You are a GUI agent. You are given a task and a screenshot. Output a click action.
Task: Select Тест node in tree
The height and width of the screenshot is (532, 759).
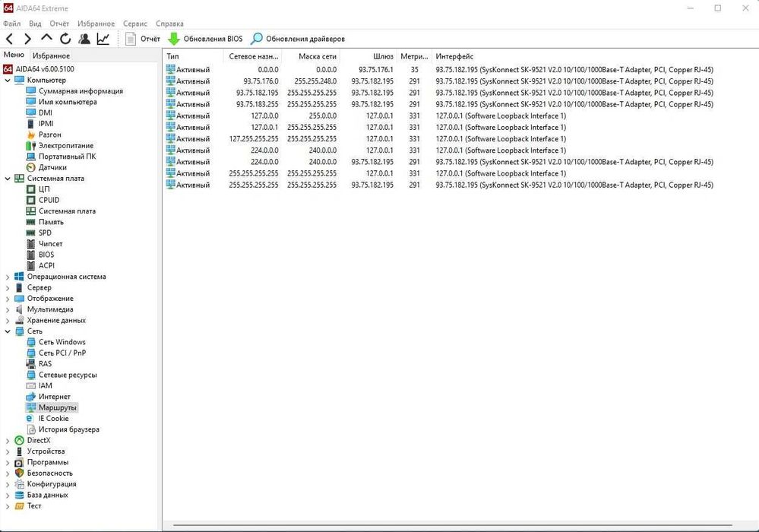point(34,506)
